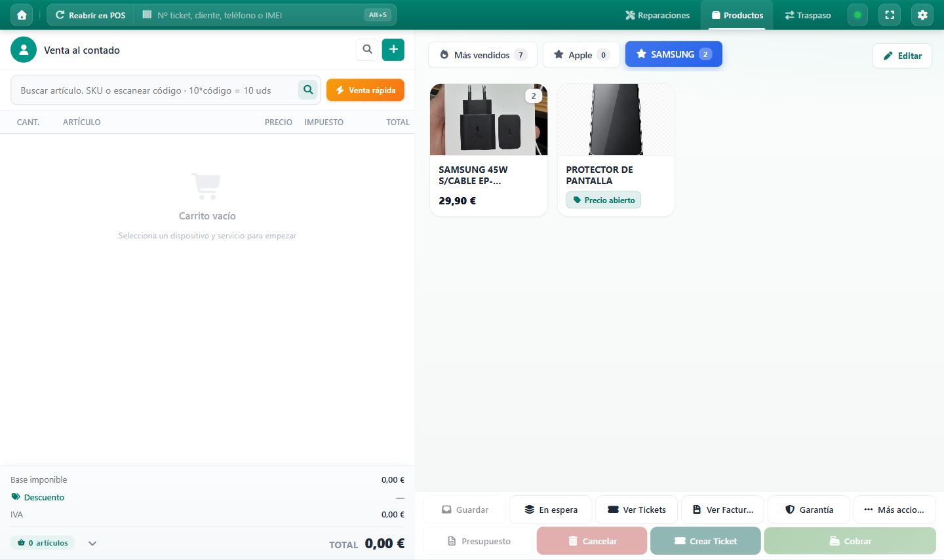Start a Venta rápida
944x560 pixels.
[365, 90]
